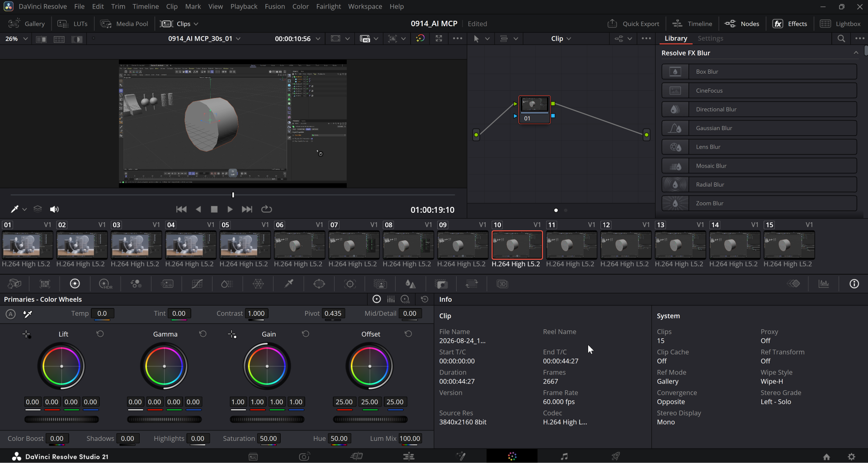Open the timeline name 0914_AI MCP_30s_01 dropdown
The image size is (868, 463).
pos(204,39)
